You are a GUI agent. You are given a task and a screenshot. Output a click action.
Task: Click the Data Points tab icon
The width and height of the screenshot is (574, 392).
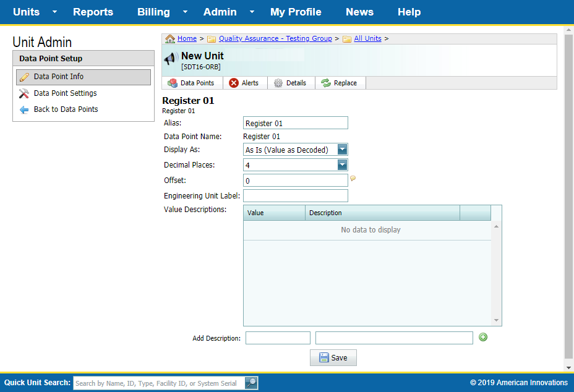tap(173, 82)
